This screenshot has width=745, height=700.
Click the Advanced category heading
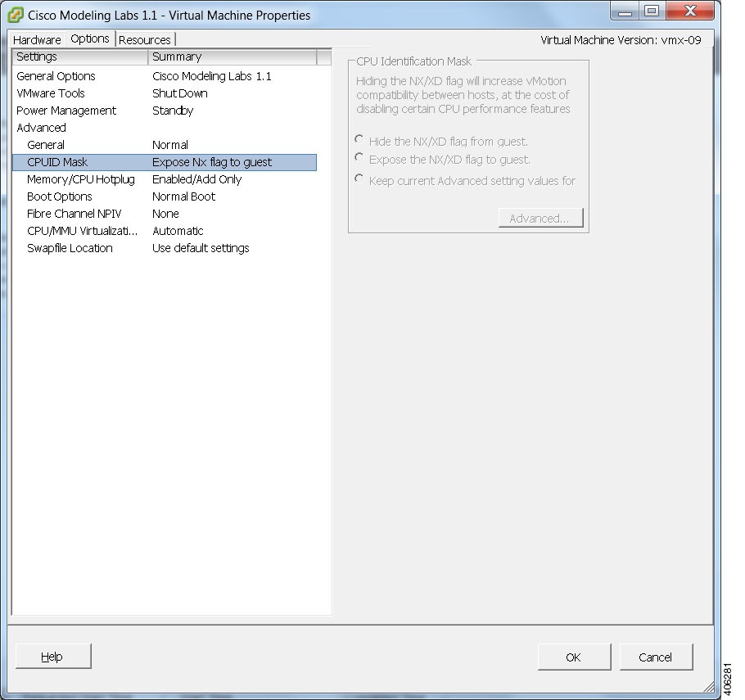click(x=41, y=128)
